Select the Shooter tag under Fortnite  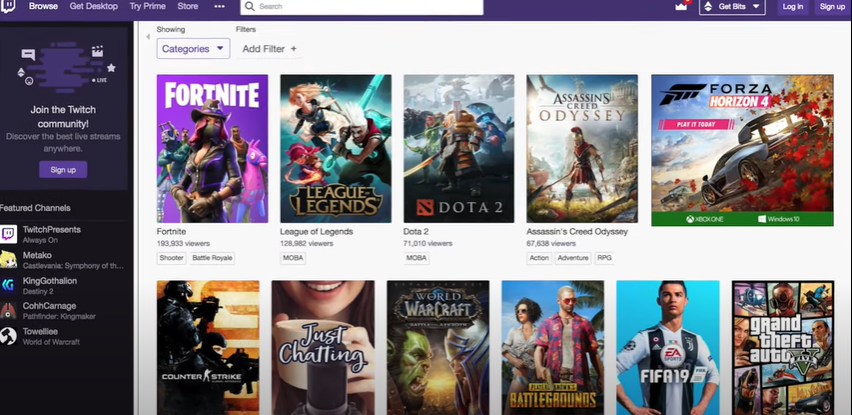tap(172, 258)
